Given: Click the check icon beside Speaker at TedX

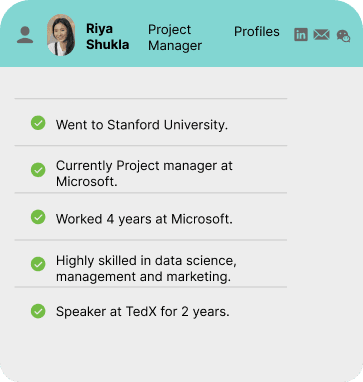Looking at the screenshot, I should click(38, 311).
